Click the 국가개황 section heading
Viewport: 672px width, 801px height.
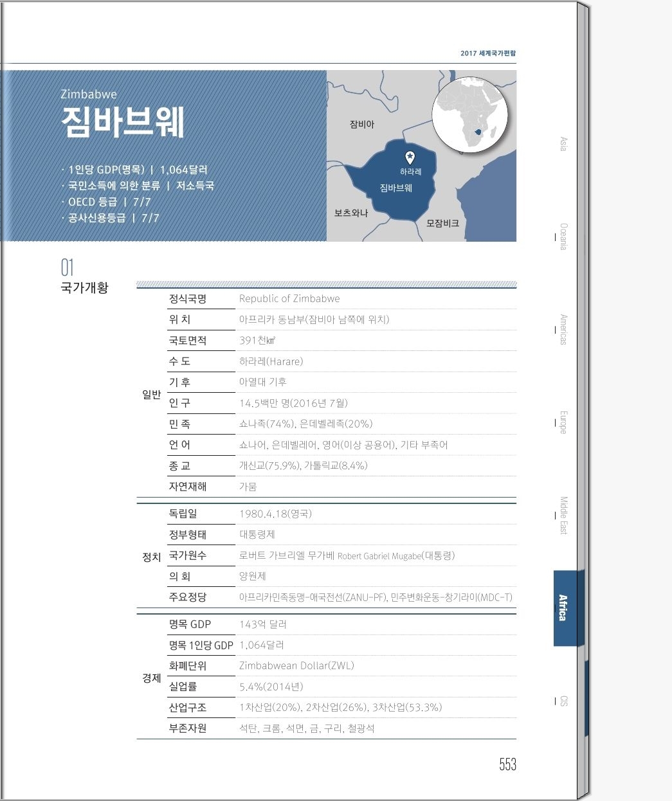click(84, 287)
